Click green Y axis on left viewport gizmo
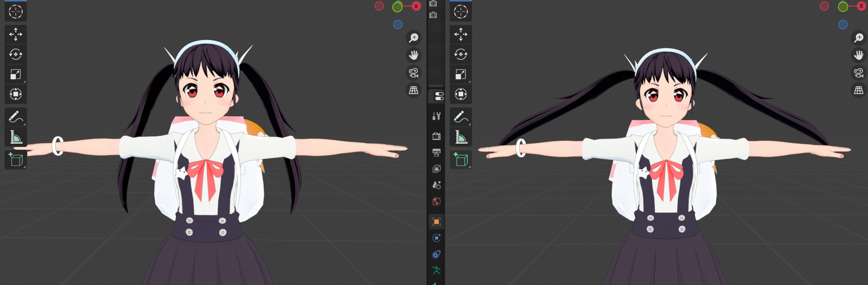This screenshot has height=285, width=868. tap(397, 6)
